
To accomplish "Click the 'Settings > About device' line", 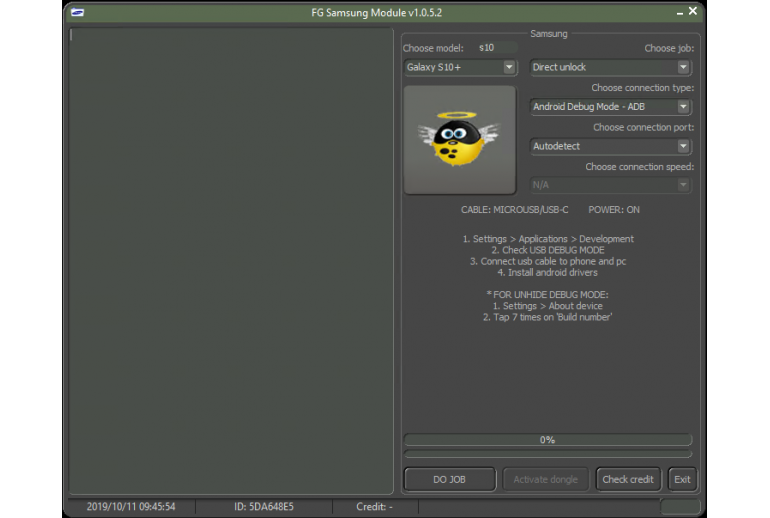I will pyautogui.click(x=548, y=306).
